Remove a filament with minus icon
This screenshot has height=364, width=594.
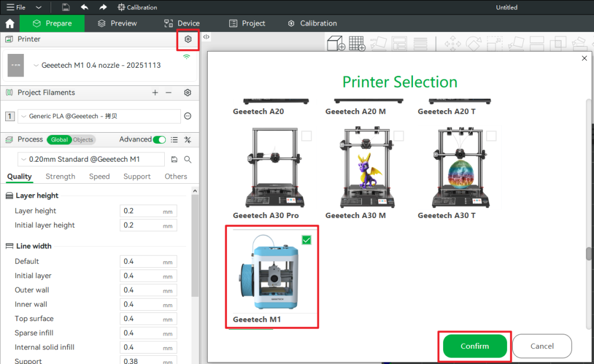point(169,93)
